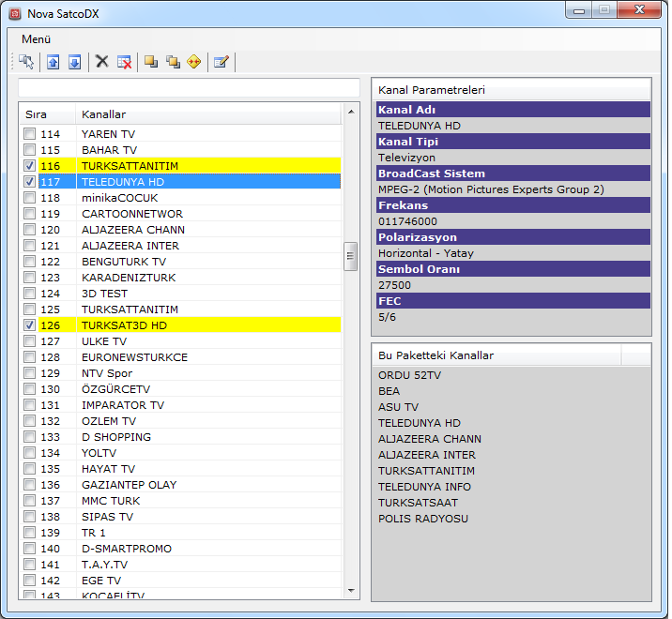Click the Kanal Tipi value Televizyon
672x619 pixels.
point(406,158)
